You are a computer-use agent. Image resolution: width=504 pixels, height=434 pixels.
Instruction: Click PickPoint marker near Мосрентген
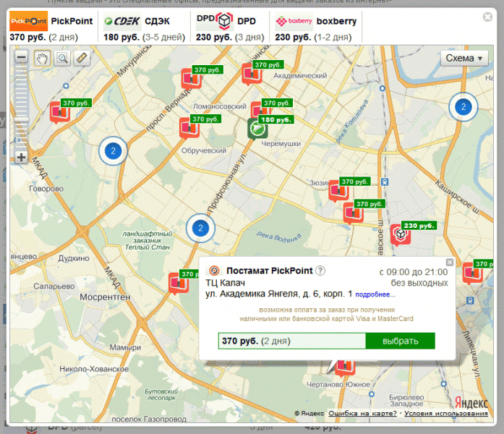[179, 283]
